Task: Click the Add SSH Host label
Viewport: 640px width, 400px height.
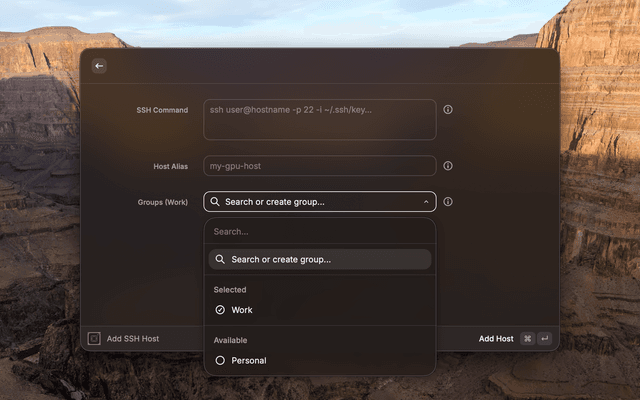Action: [x=133, y=339]
